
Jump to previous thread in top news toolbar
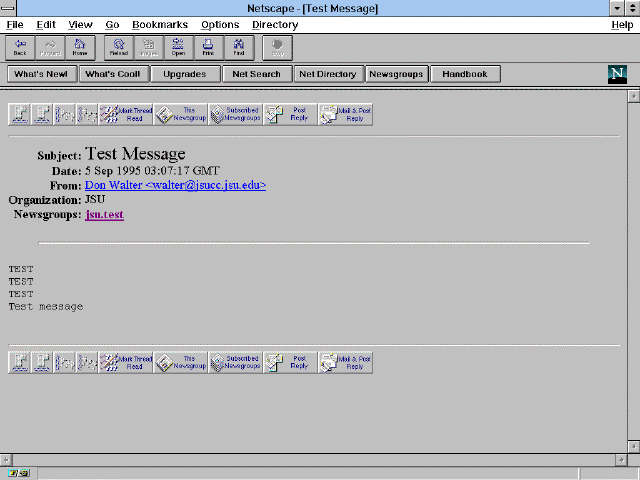(x=64, y=114)
